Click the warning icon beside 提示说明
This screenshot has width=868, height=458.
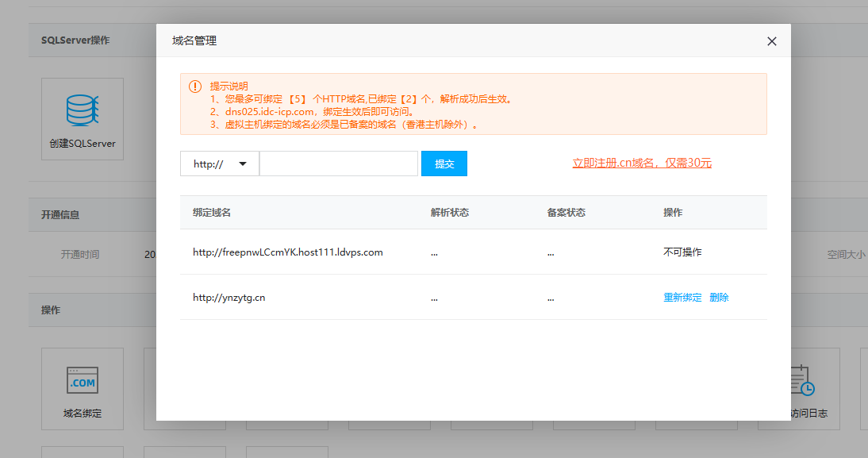click(x=195, y=87)
